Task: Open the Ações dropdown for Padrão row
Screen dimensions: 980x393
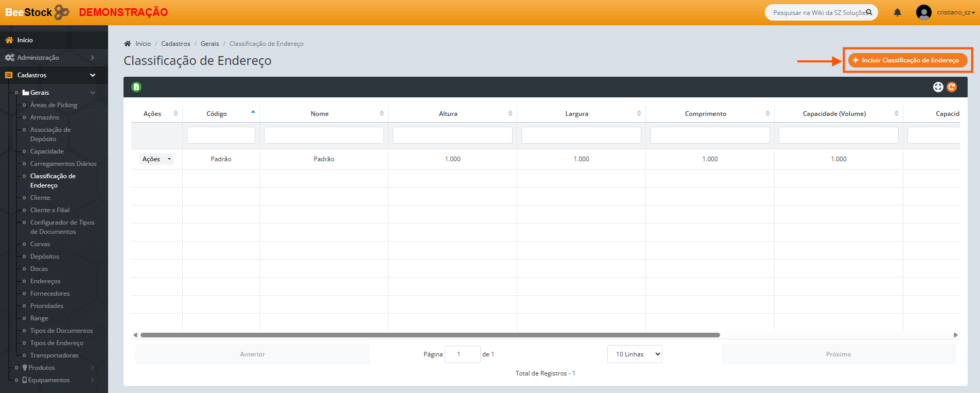Action: (x=156, y=159)
